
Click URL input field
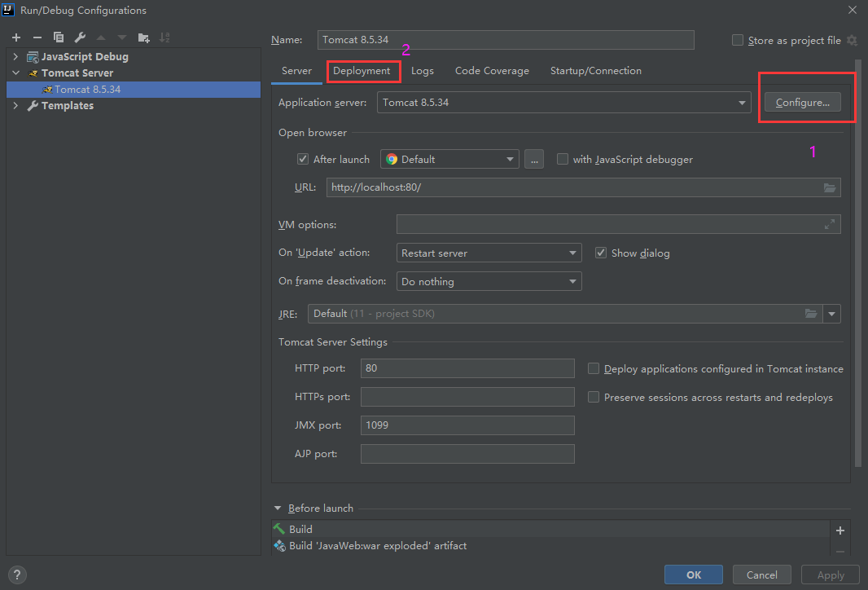point(584,187)
